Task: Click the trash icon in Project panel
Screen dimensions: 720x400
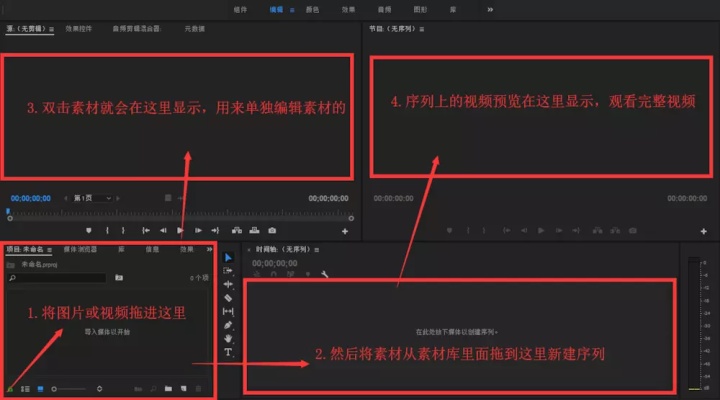Action: pos(198,389)
